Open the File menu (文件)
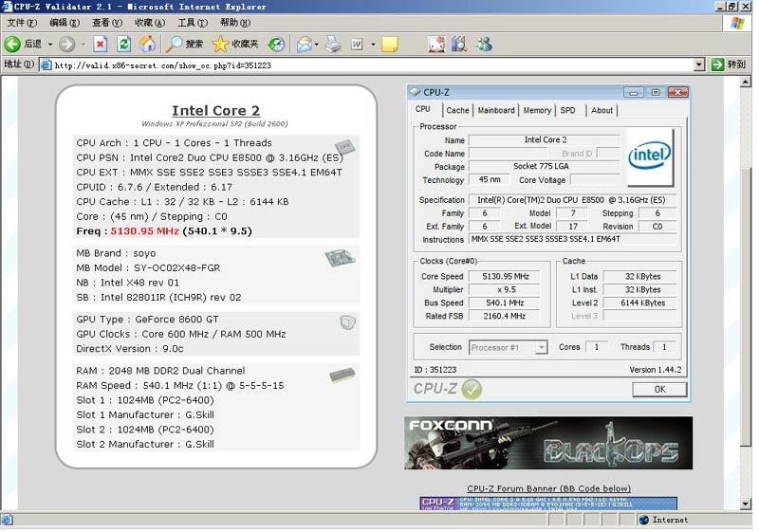The height and width of the screenshot is (532, 759). [x=22, y=23]
